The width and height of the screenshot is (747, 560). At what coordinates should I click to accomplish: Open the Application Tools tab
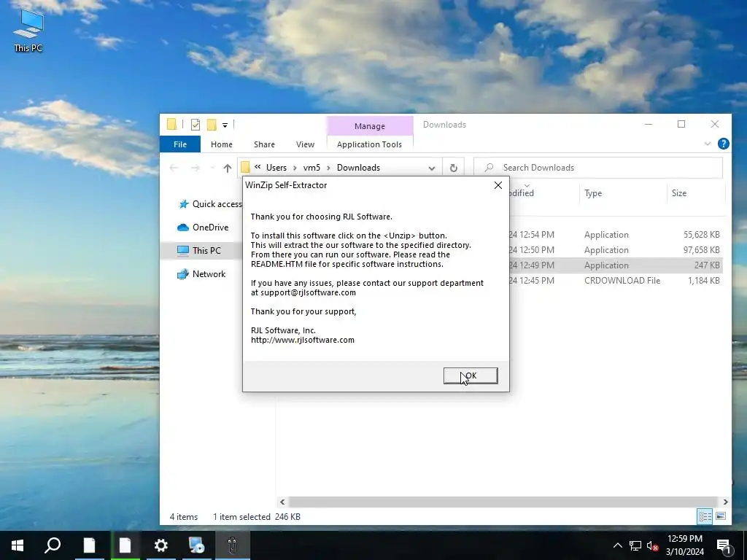point(369,144)
